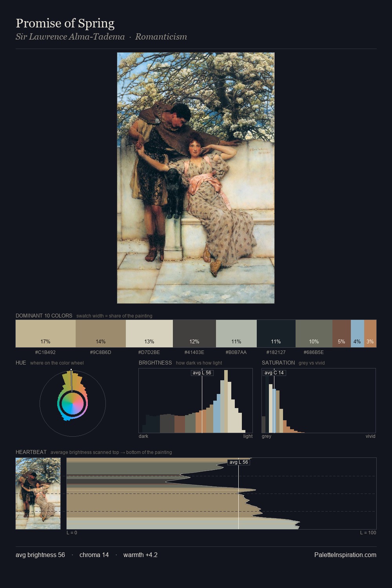Click the 'Romanticism' style label
The height and width of the screenshot is (588, 392).
[161, 37]
